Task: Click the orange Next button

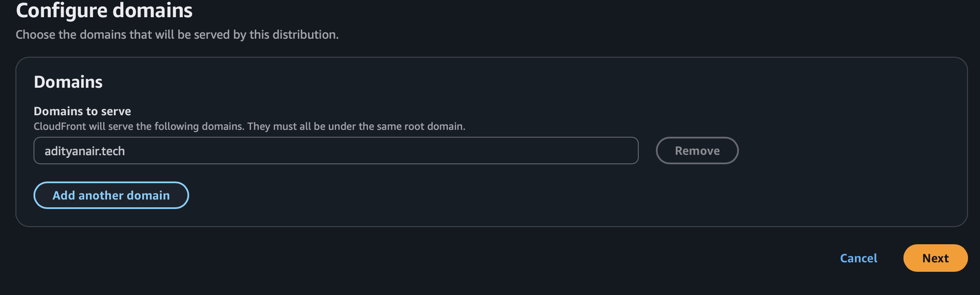Action: pos(935,258)
